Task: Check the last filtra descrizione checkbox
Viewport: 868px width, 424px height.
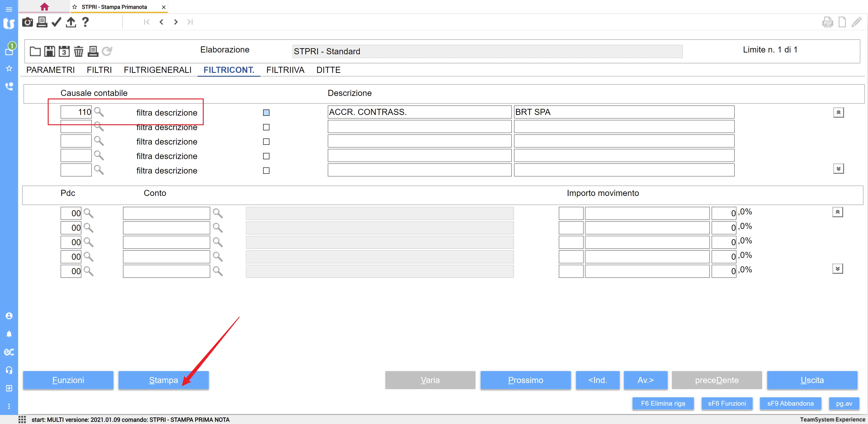Action: (x=266, y=171)
